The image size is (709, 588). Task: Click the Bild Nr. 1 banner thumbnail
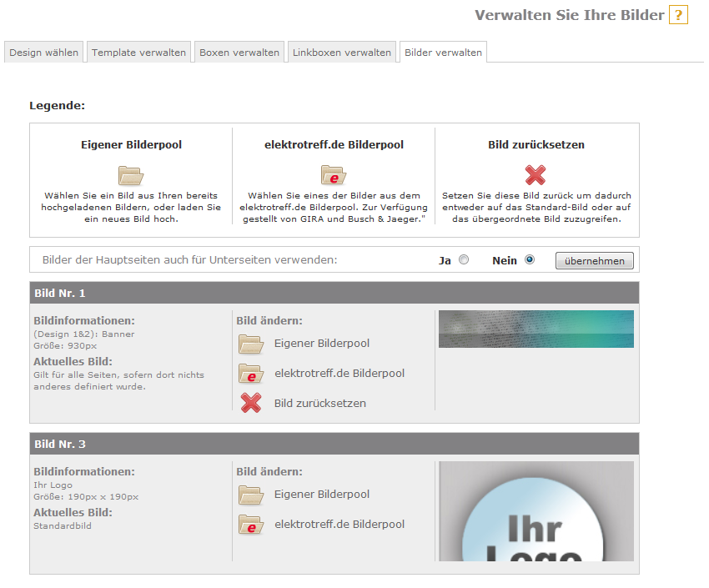tap(536, 329)
